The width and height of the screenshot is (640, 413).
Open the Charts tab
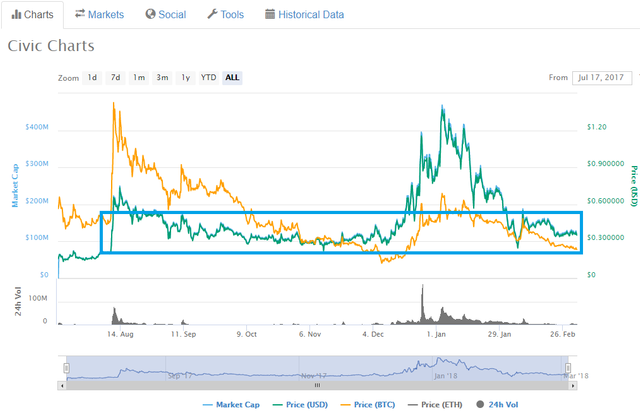pos(33,15)
